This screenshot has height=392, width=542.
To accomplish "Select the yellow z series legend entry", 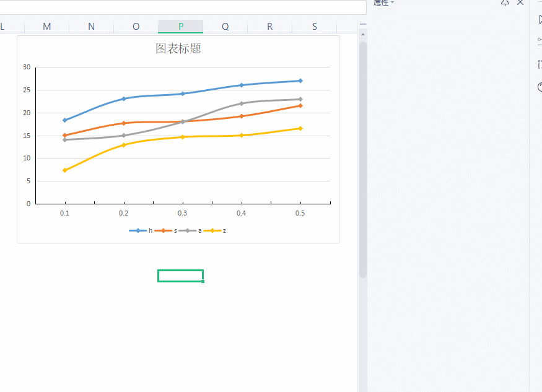I will pyautogui.click(x=215, y=230).
